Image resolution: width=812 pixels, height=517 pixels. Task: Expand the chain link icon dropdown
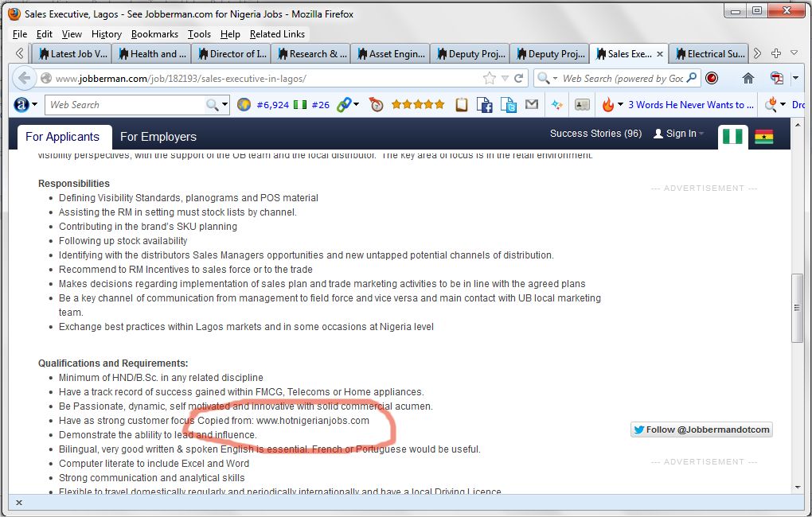tap(357, 104)
